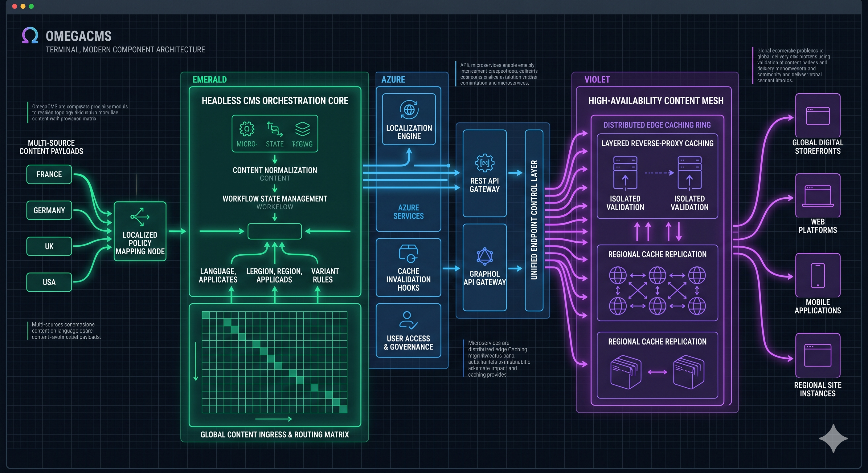Click the User Access & Governance person icon
Viewport: 868px width, 473px height.
point(408,320)
